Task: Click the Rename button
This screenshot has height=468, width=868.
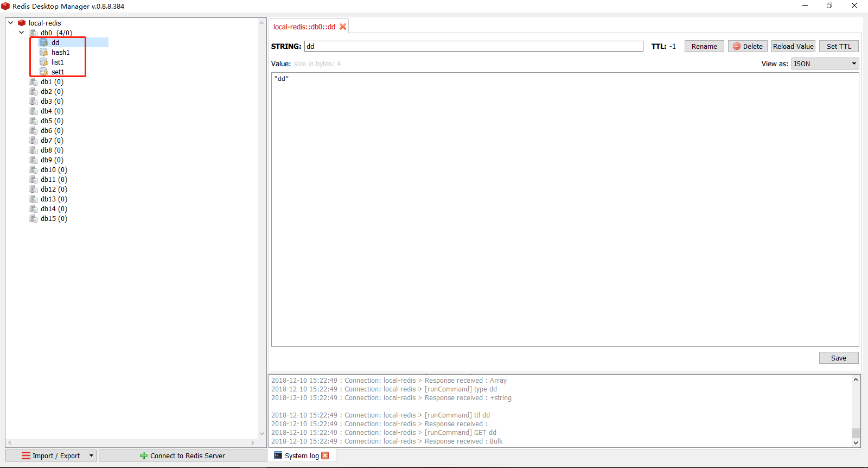Action: tap(704, 46)
